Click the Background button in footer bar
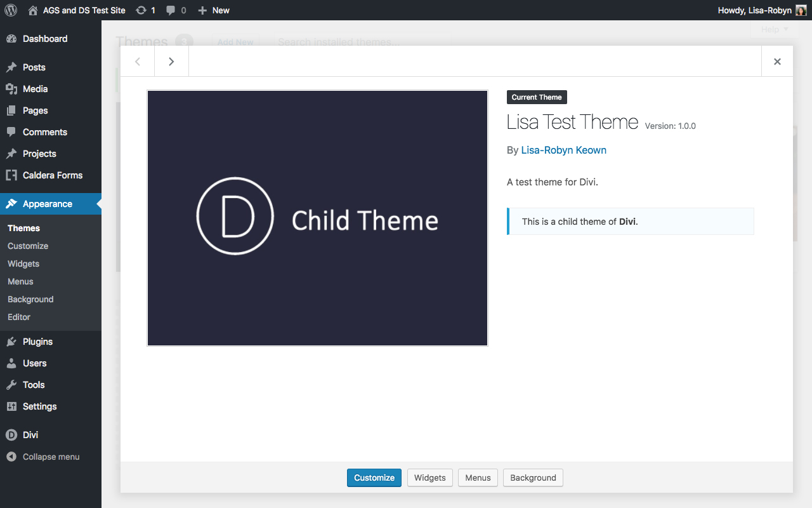This screenshot has height=508, width=812. coord(533,478)
